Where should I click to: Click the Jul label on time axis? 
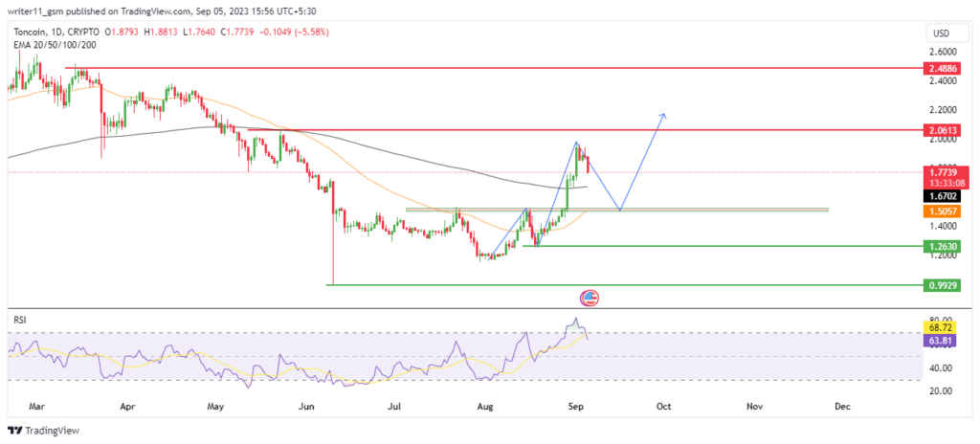(394, 407)
